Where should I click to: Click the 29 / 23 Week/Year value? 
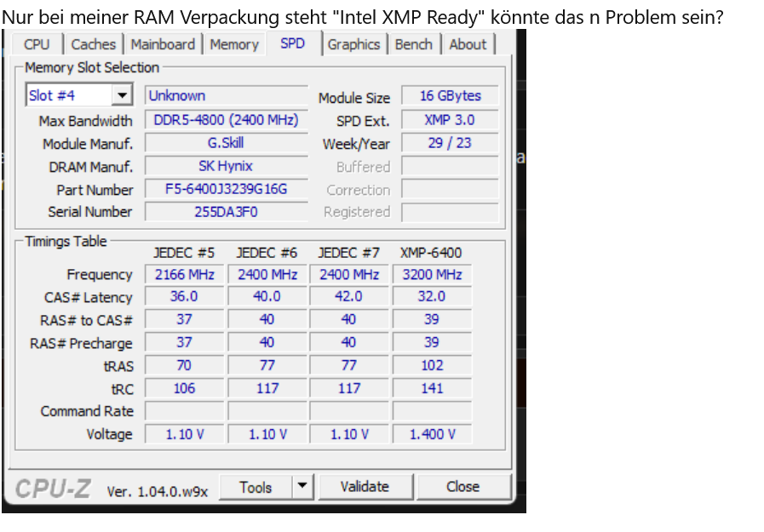click(x=451, y=143)
